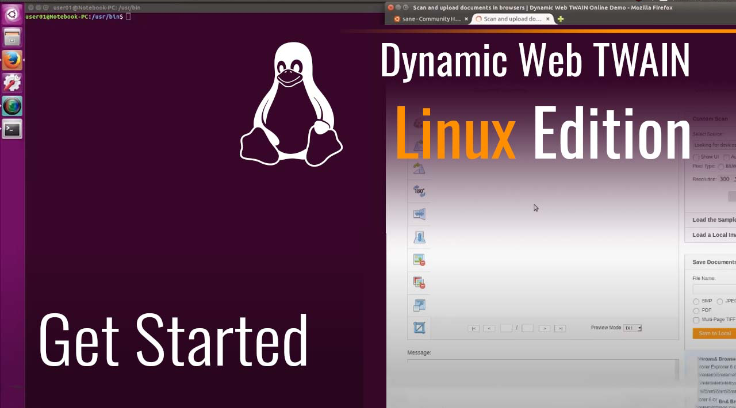Open System Settings gear in dock
This screenshot has width=736, height=408.
pyautogui.click(x=12, y=84)
